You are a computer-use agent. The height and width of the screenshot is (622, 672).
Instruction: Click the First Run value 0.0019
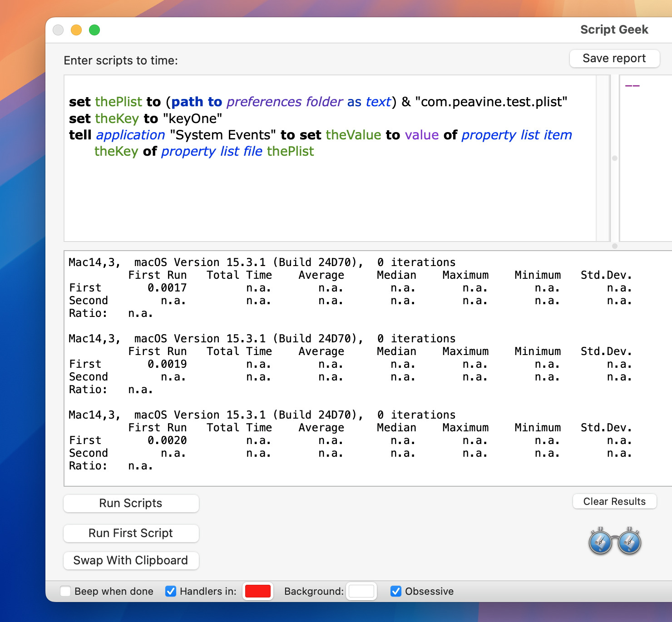pos(167,364)
